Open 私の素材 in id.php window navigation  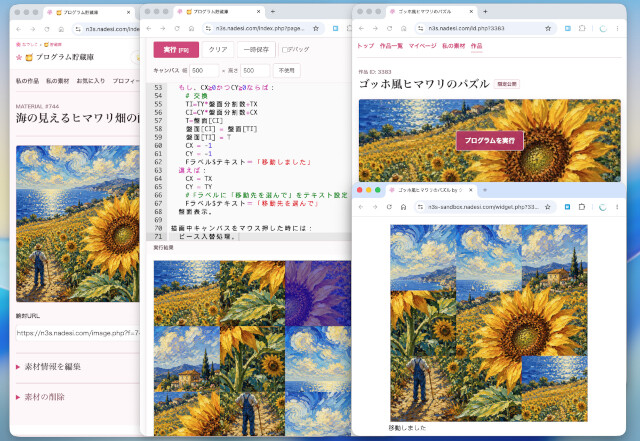[x=453, y=46]
